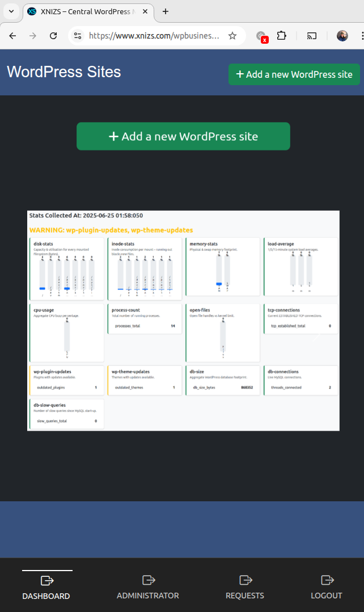Click the cpu-usage card
Screen dimensions: 364x612
coord(67,333)
